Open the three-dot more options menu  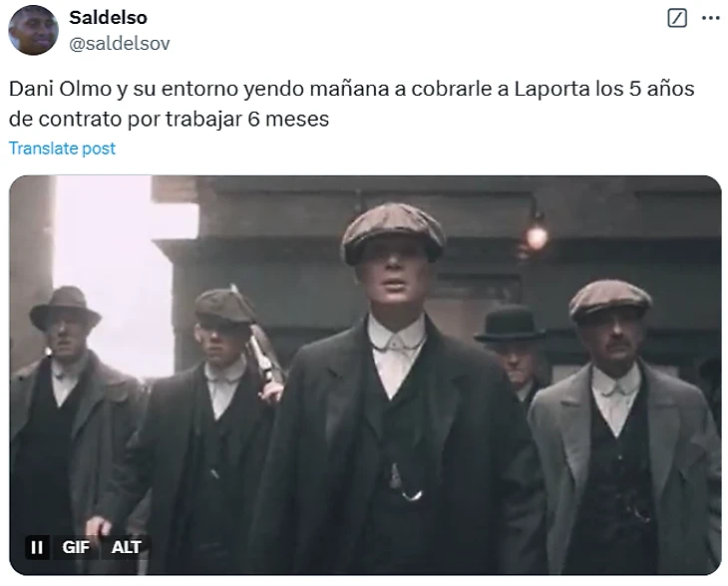(x=711, y=19)
